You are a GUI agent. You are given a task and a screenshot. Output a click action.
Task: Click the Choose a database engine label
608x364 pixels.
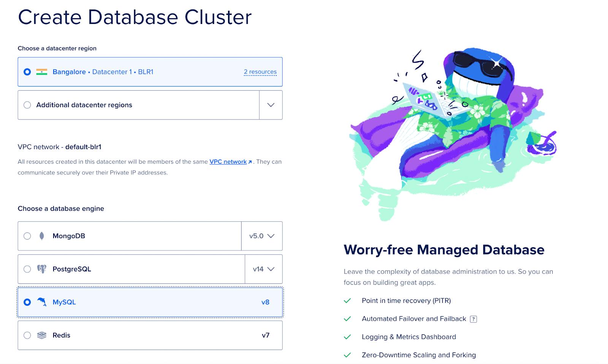pyautogui.click(x=61, y=208)
